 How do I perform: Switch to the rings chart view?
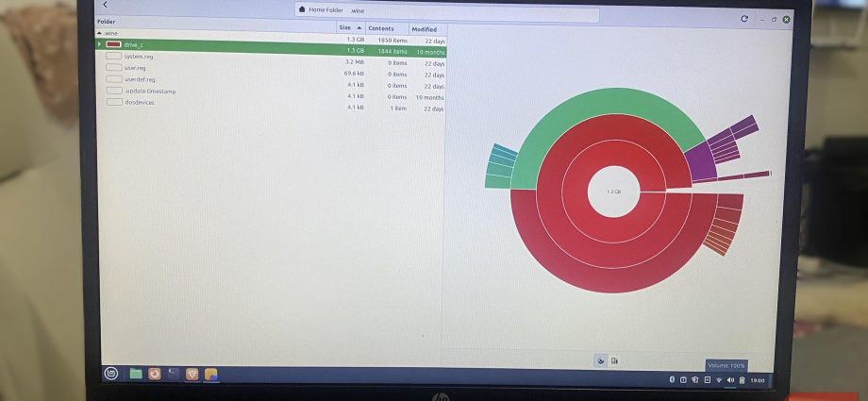[601, 361]
